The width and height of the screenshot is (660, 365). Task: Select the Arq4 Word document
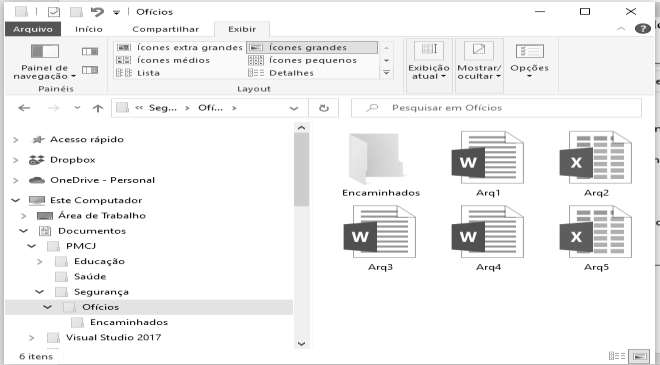[488, 232]
